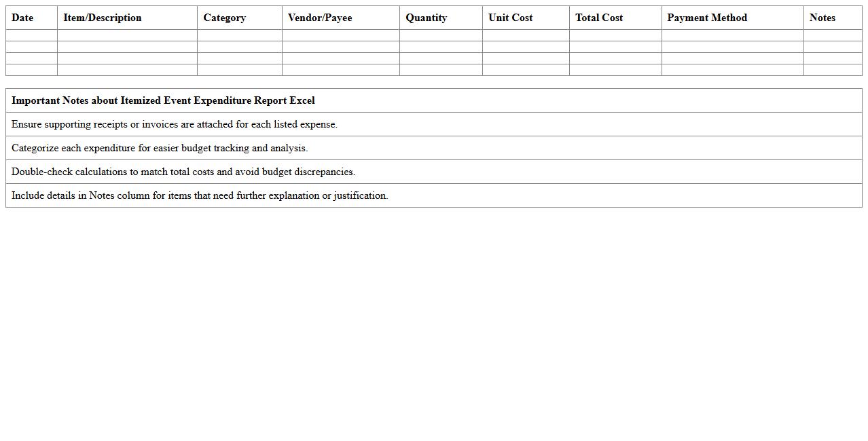Select first empty cell under Item/Description
Screen dimensions: 868x441
[127, 35]
